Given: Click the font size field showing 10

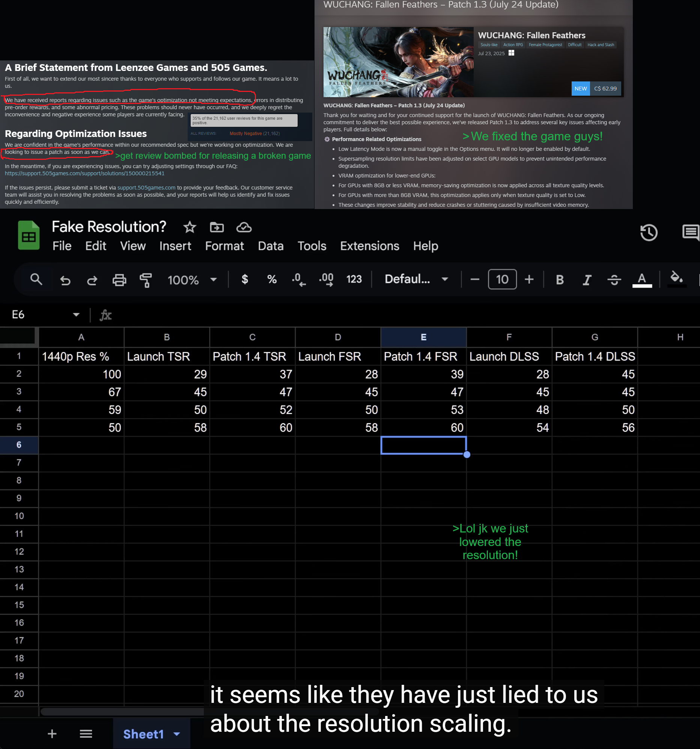Looking at the screenshot, I should [x=502, y=279].
